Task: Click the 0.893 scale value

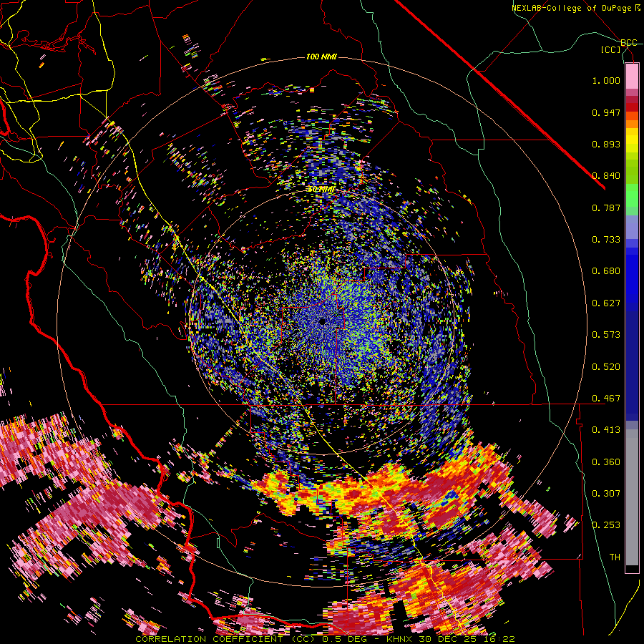Action: click(x=606, y=144)
